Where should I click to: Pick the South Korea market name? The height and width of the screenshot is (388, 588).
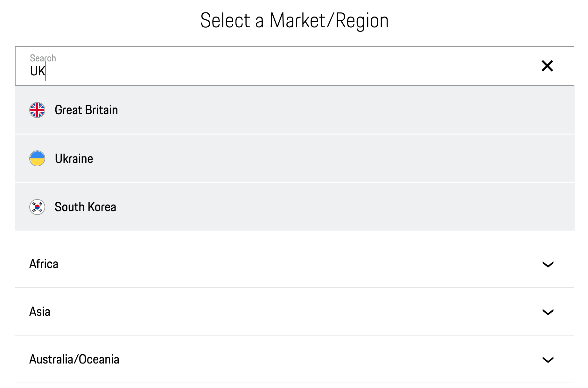85,207
